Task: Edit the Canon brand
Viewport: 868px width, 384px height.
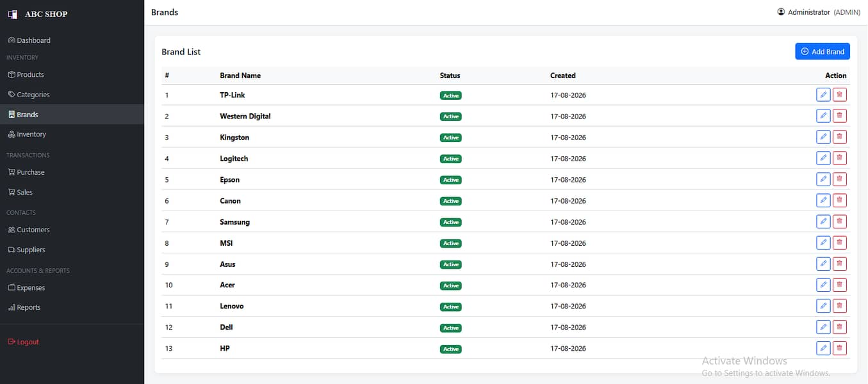Action: click(x=823, y=200)
